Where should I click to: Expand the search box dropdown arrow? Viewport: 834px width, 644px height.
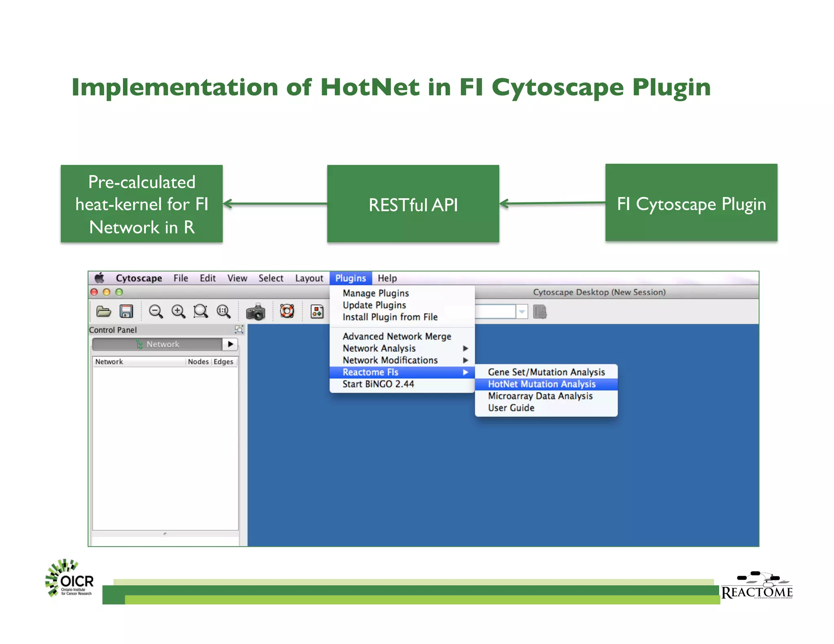[x=522, y=312]
